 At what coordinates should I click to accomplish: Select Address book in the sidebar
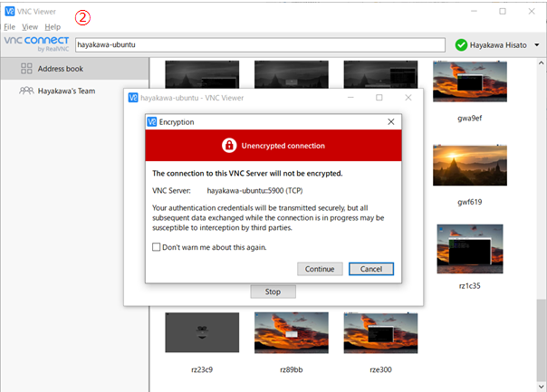(62, 68)
